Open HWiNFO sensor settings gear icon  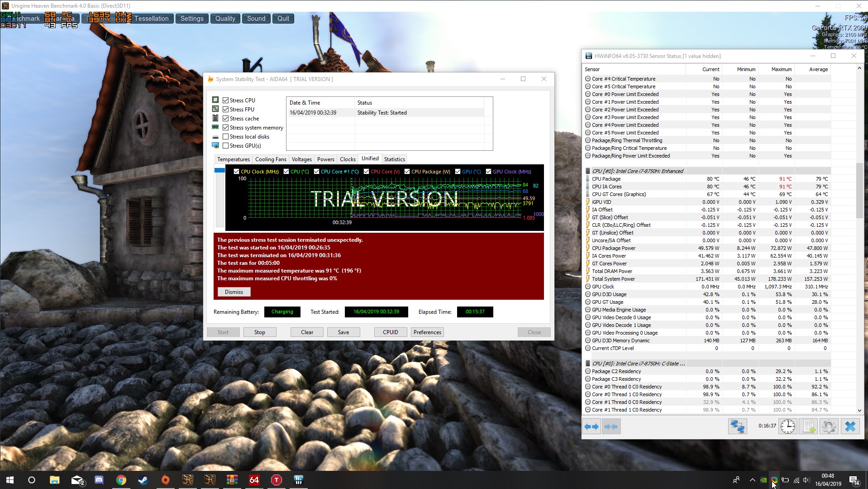click(x=829, y=427)
